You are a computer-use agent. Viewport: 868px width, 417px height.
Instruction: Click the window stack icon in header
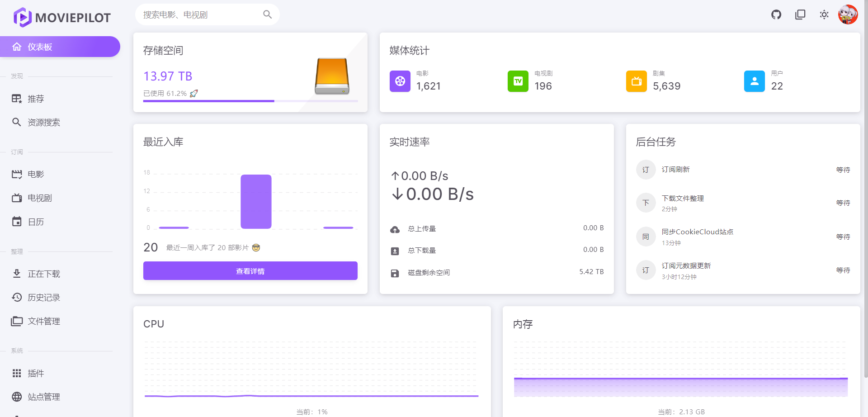click(800, 15)
